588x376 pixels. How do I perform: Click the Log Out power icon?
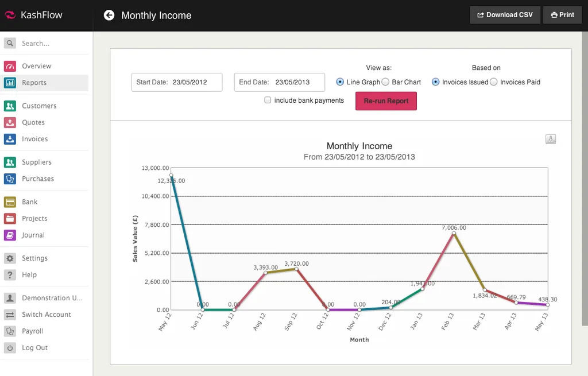click(x=10, y=347)
